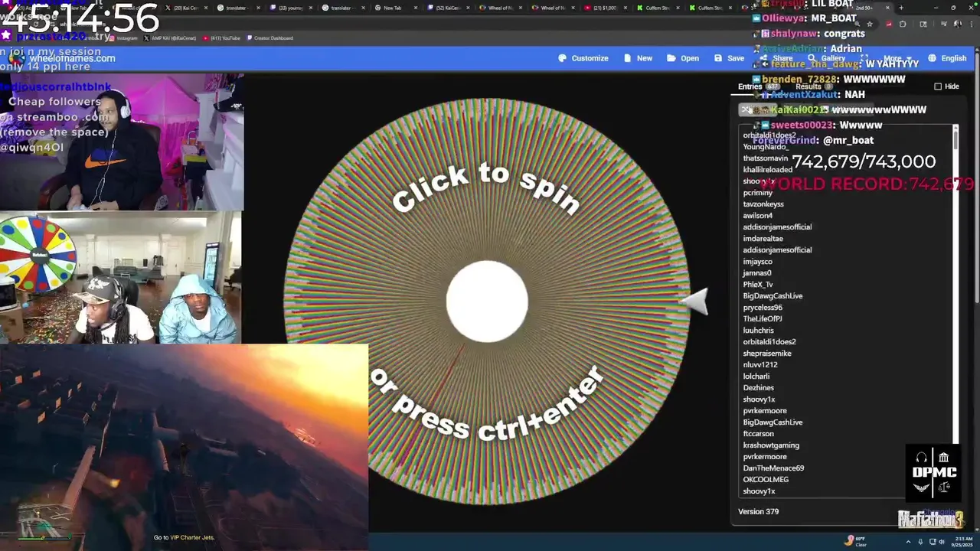This screenshot has width=980, height=551.
Task: Switch to the Results tab
Action: click(x=815, y=86)
